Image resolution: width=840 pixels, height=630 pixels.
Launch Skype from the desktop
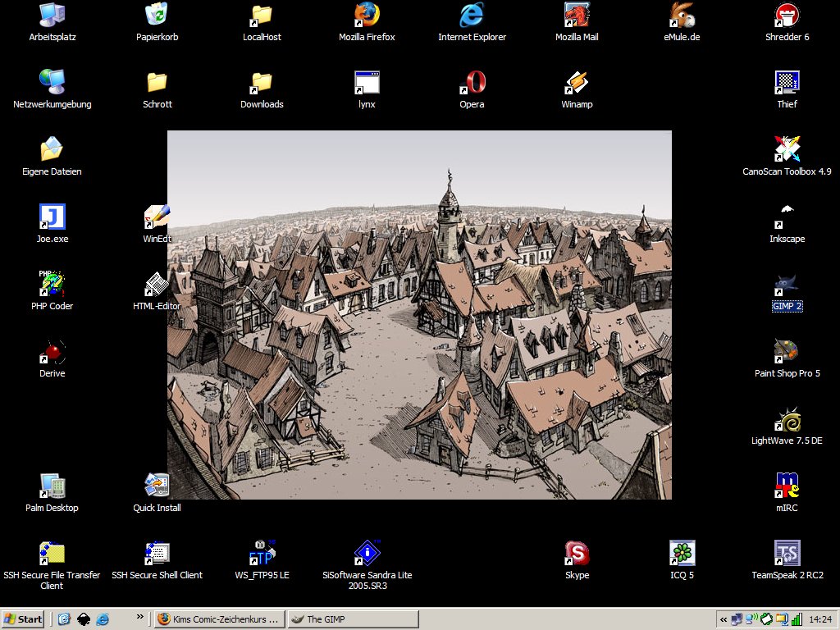[577, 554]
